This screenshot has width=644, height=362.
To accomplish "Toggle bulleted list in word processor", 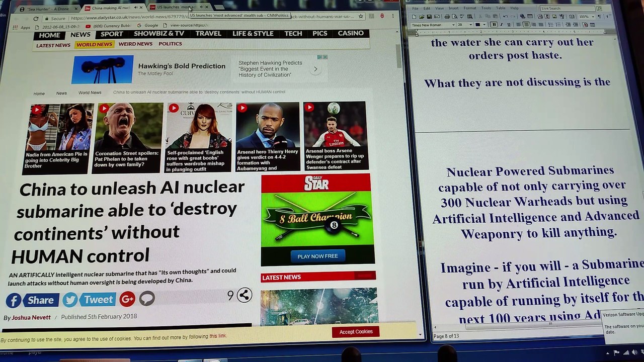I will pos(550,25).
